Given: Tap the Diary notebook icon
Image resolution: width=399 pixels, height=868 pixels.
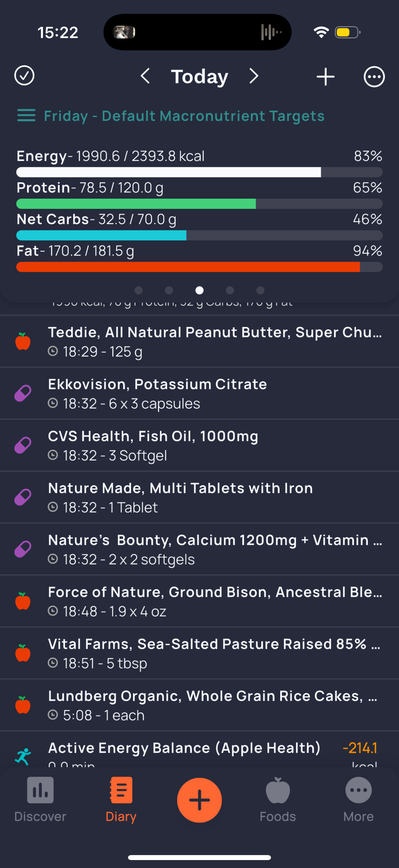Looking at the screenshot, I should tap(121, 791).
